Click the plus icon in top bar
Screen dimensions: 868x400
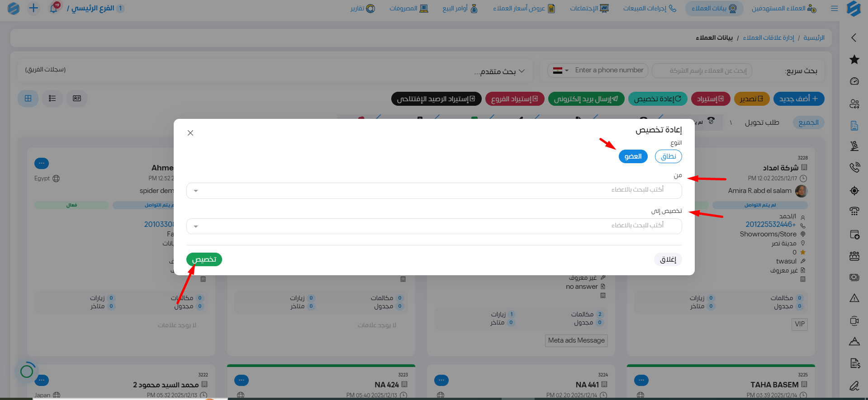(x=33, y=8)
